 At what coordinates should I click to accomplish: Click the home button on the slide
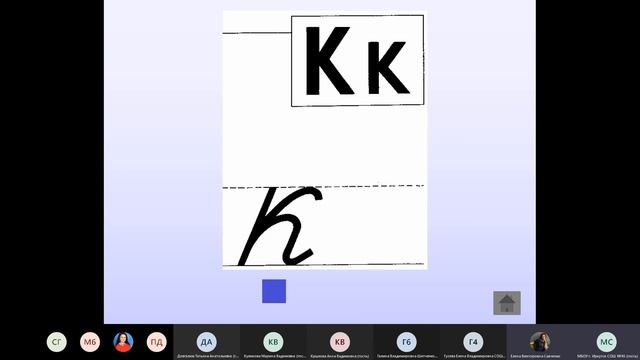click(507, 303)
